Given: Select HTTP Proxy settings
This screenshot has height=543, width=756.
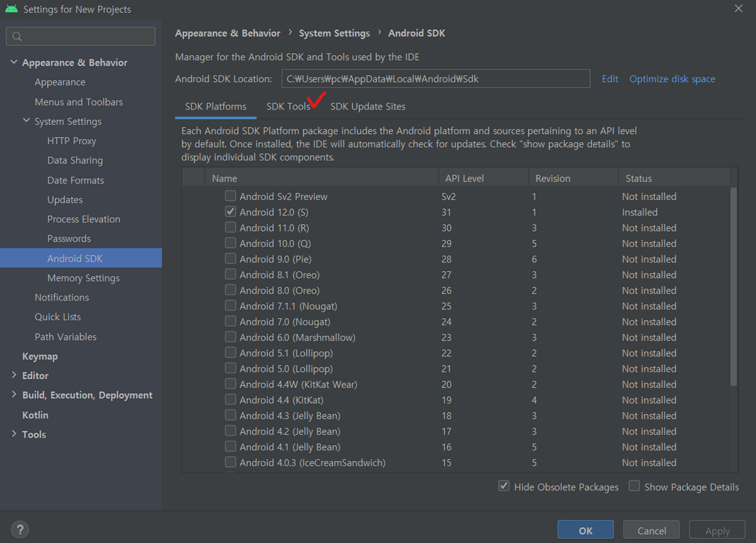Looking at the screenshot, I should click(71, 140).
